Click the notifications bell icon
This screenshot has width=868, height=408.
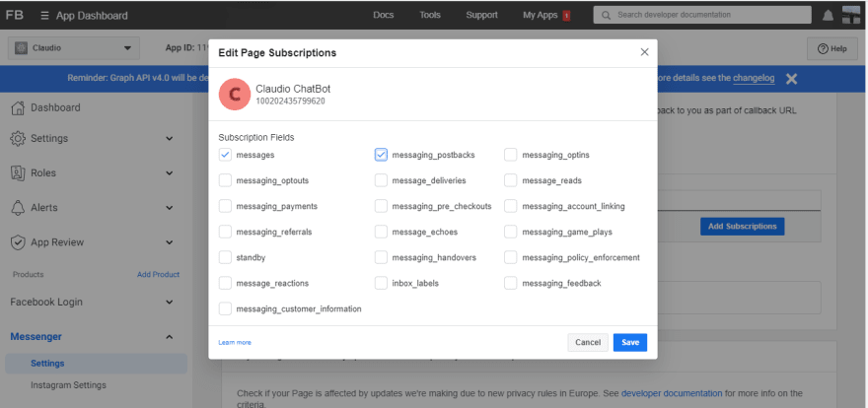(x=828, y=16)
